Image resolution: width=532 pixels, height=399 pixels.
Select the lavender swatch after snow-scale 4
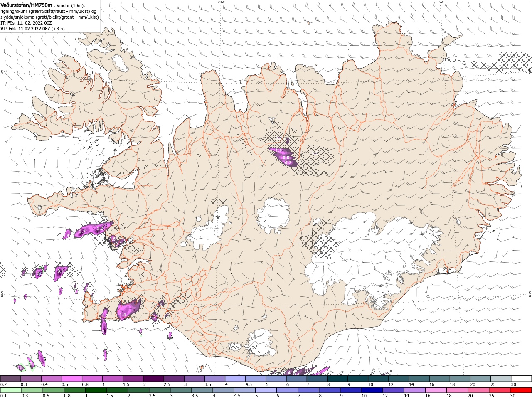(235, 379)
